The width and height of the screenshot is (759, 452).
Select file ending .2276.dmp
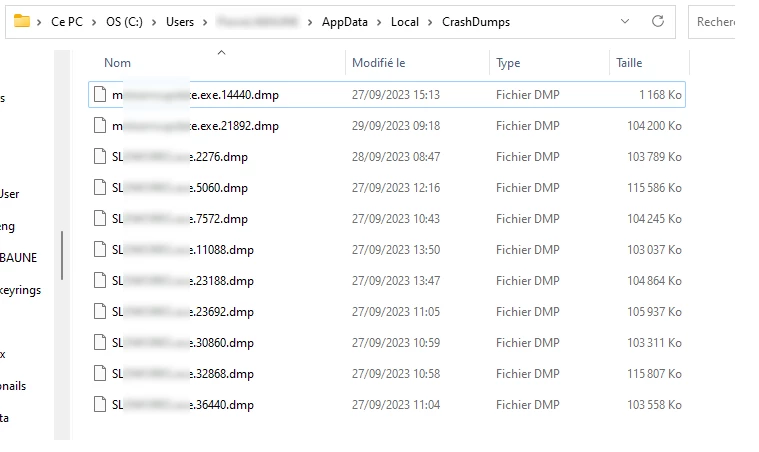click(x=387, y=157)
